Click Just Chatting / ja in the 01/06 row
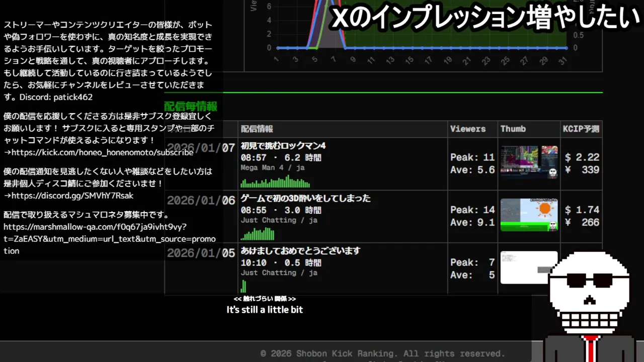Screen dimensions: 644x362 click(279, 220)
